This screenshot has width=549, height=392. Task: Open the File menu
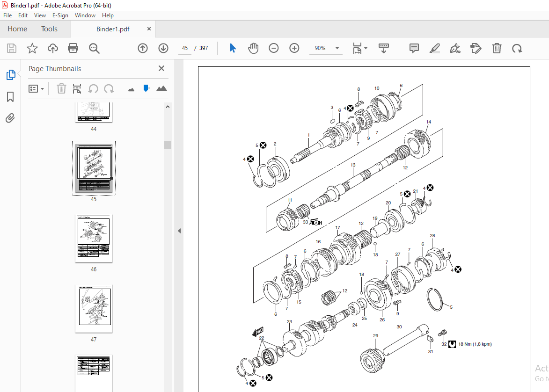click(x=7, y=15)
